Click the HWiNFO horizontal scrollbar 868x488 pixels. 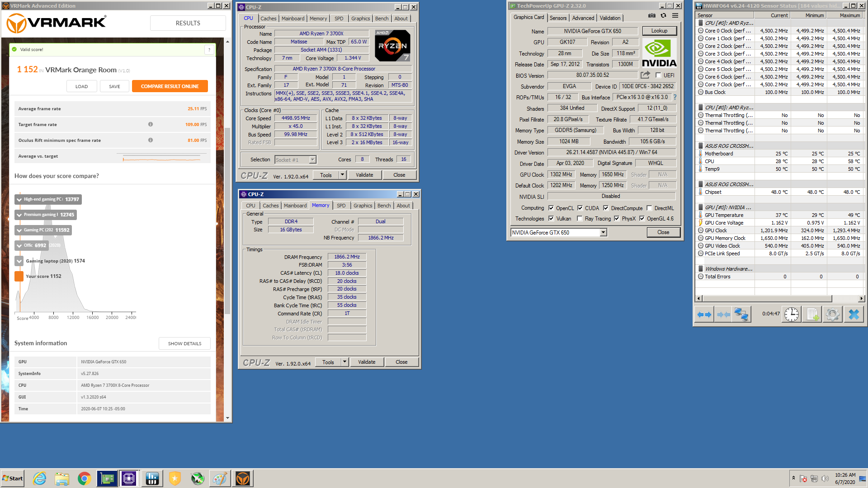pos(767,298)
